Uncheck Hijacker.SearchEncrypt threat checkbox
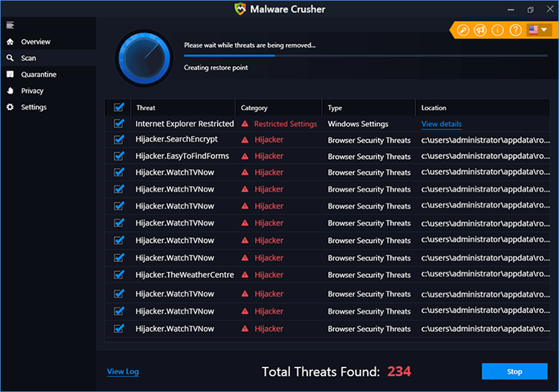 (119, 139)
